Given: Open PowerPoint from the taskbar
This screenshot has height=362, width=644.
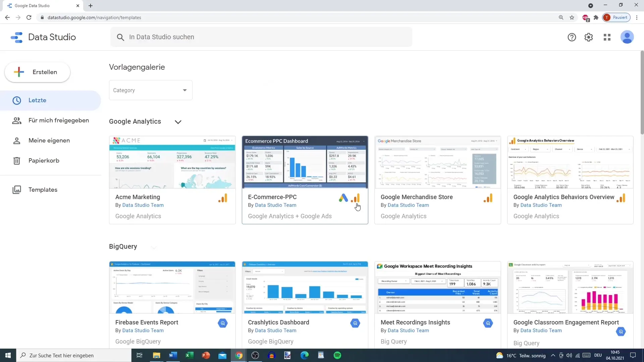Looking at the screenshot, I should coord(206,355).
